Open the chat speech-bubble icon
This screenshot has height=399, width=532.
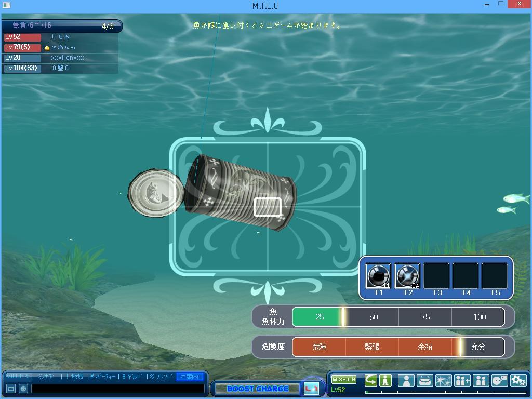tap(499, 380)
